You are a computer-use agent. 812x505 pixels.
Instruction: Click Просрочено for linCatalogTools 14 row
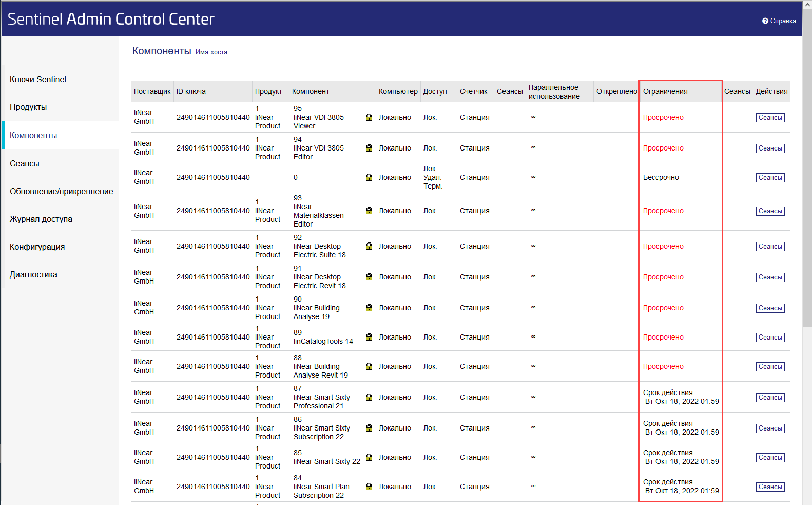pos(663,337)
